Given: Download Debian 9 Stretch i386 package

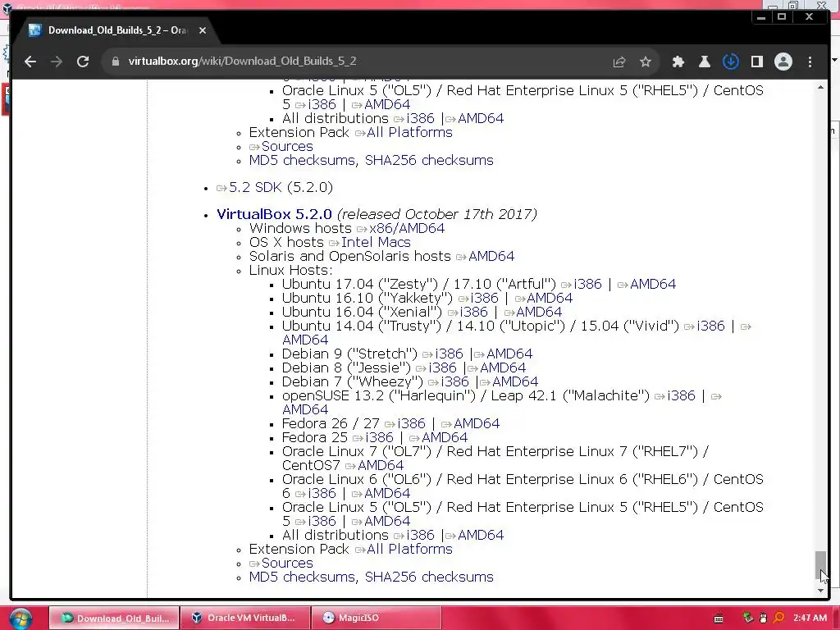Looking at the screenshot, I should click(449, 354).
